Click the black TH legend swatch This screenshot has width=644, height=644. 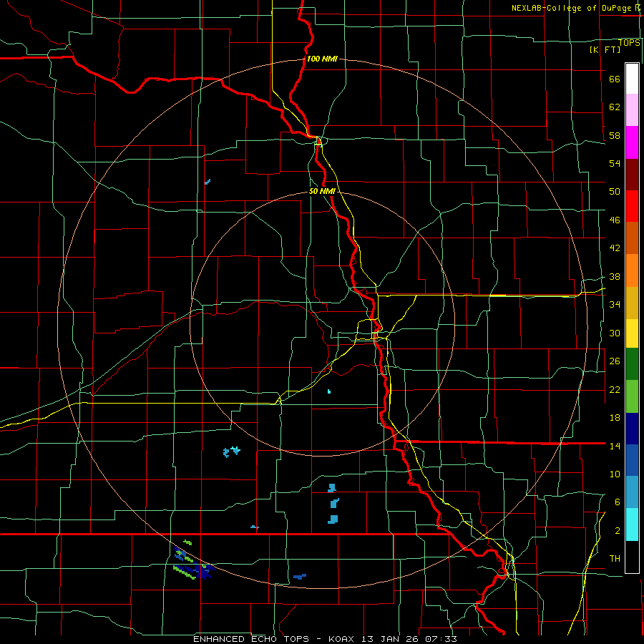pyautogui.click(x=632, y=557)
